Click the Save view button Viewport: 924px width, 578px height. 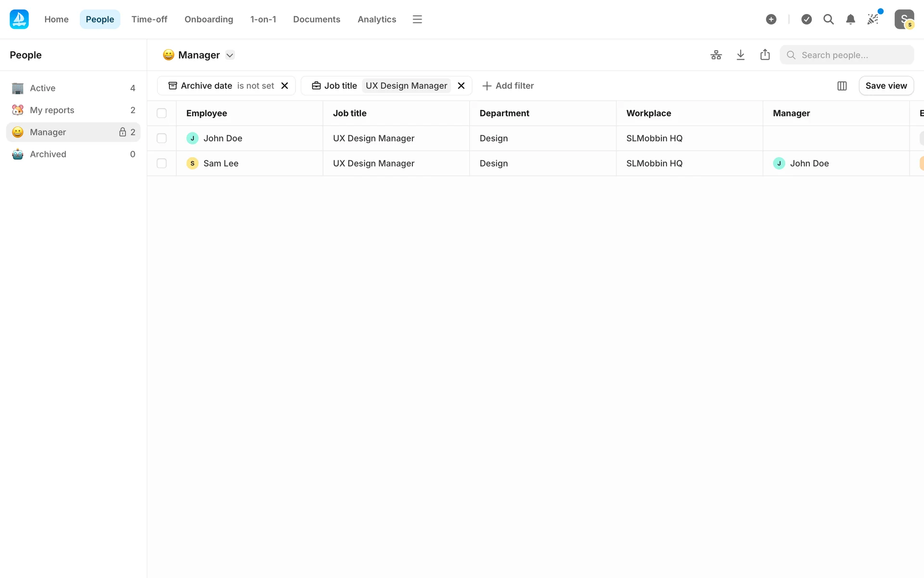pos(886,86)
